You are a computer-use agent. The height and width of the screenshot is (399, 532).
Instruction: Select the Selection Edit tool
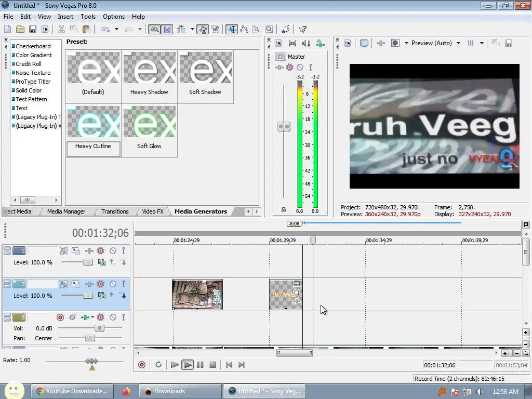[x=257, y=29]
